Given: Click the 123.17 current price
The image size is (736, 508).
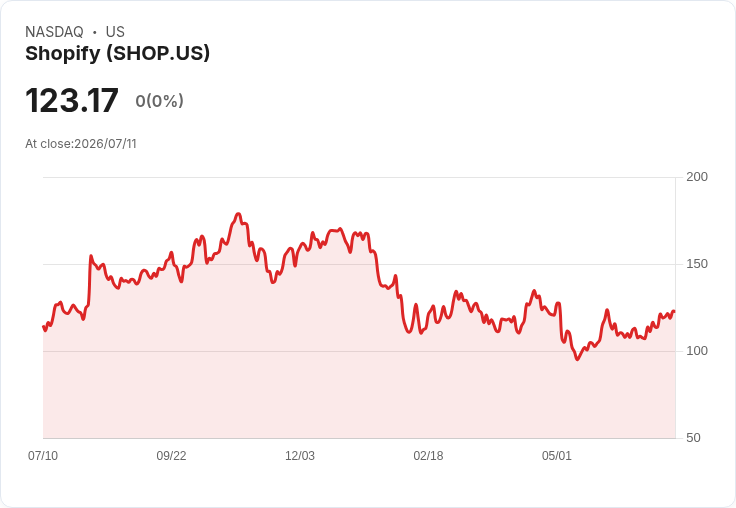Looking at the screenshot, I should (x=72, y=100).
